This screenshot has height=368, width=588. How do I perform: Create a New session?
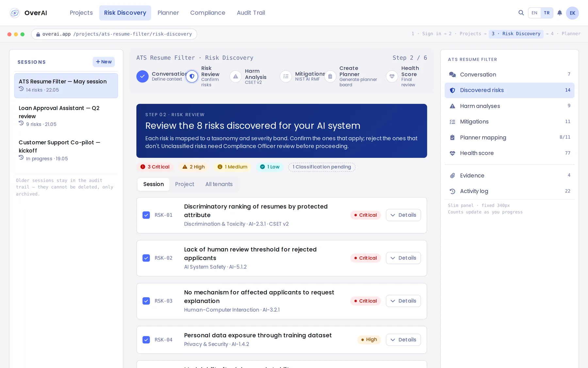(x=104, y=62)
